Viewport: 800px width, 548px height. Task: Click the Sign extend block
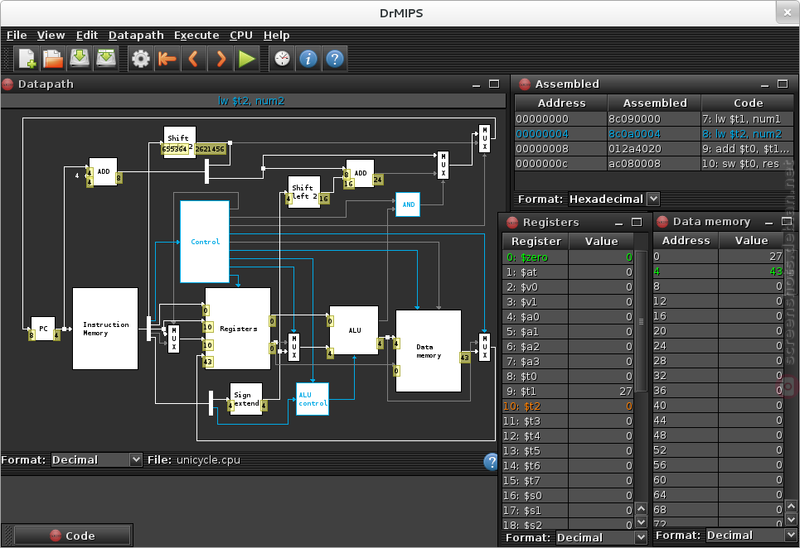pos(246,398)
